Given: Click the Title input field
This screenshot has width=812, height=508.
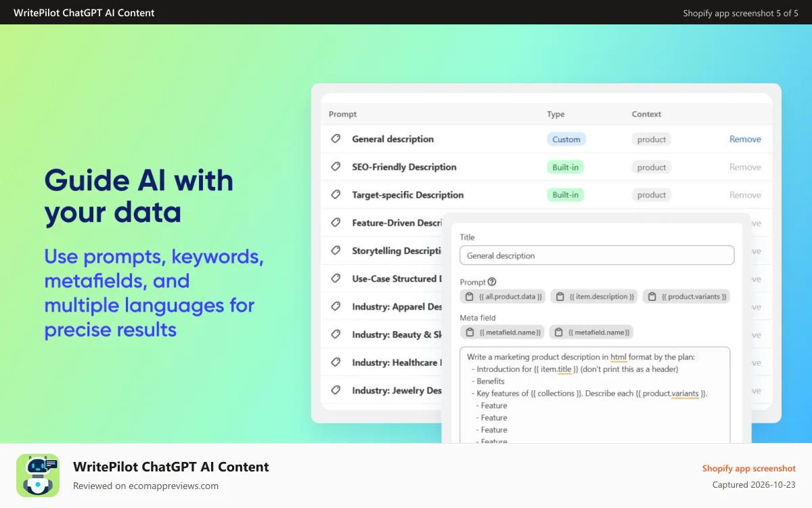Looking at the screenshot, I should click(597, 255).
